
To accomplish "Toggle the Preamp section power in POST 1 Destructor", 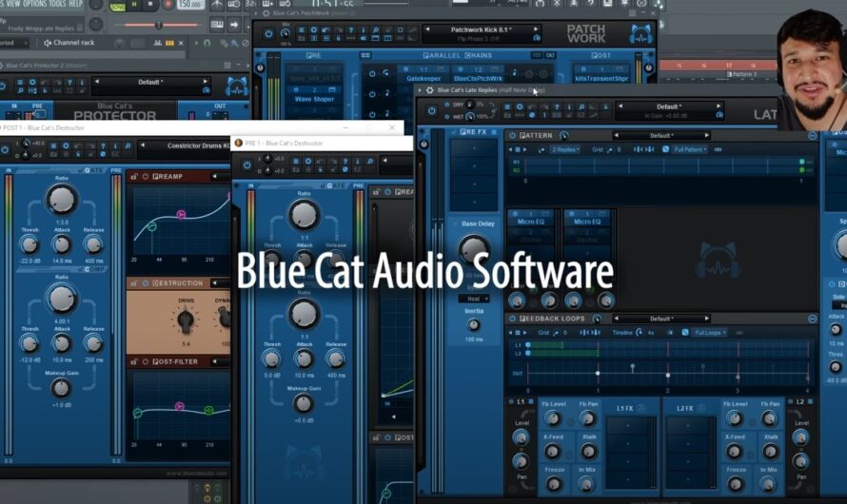I will (146, 177).
